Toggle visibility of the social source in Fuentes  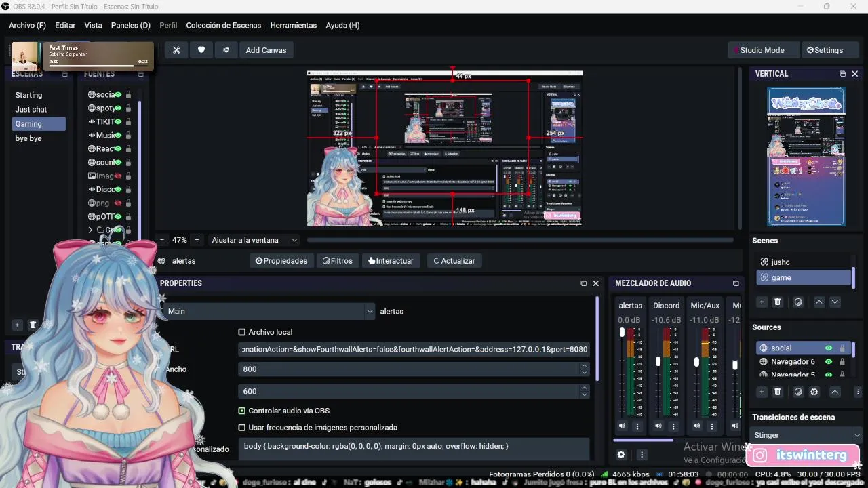[118, 95]
